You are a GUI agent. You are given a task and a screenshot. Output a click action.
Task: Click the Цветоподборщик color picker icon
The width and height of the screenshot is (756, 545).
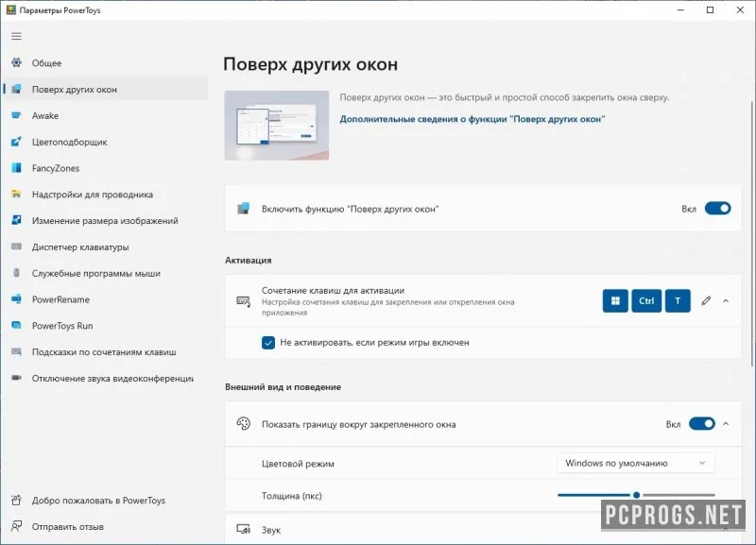pyautogui.click(x=16, y=142)
